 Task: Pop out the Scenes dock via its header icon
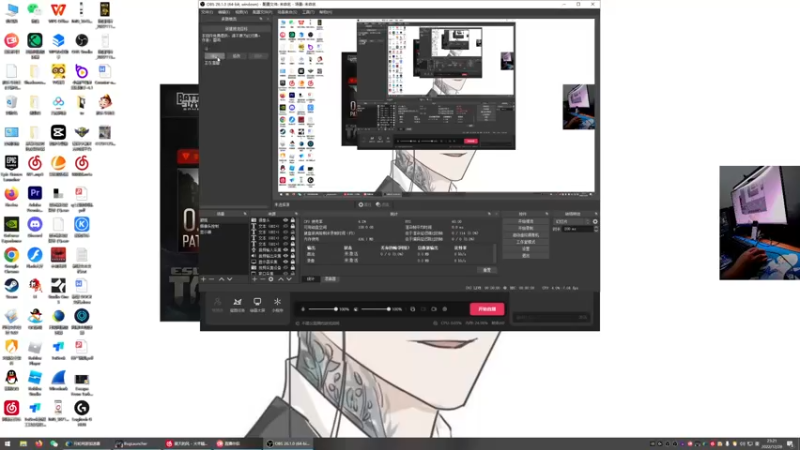[245, 214]
